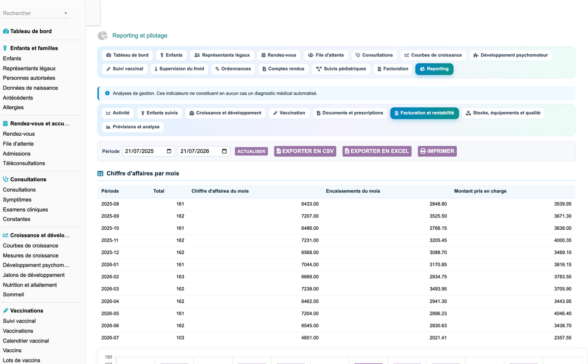The image size is (588, 364).
Task: Click EXPORTER EN EXCEL button
Action: tap(377, 151)
